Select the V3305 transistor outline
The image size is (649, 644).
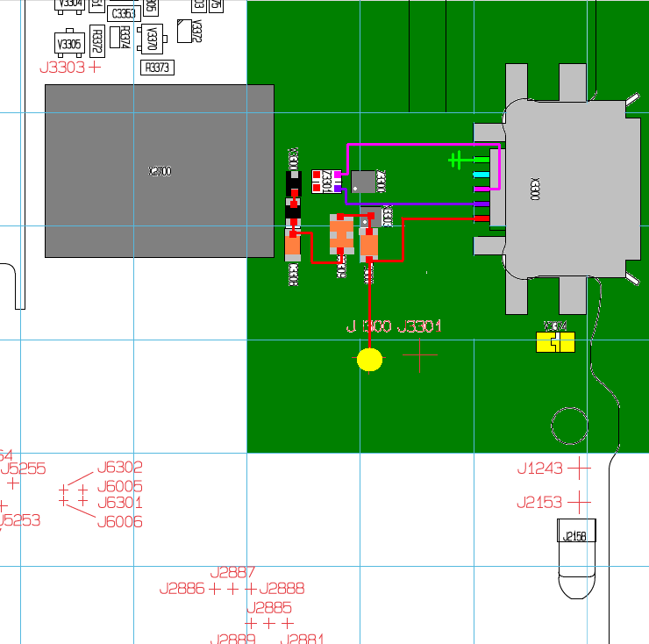tap(69, 44)
